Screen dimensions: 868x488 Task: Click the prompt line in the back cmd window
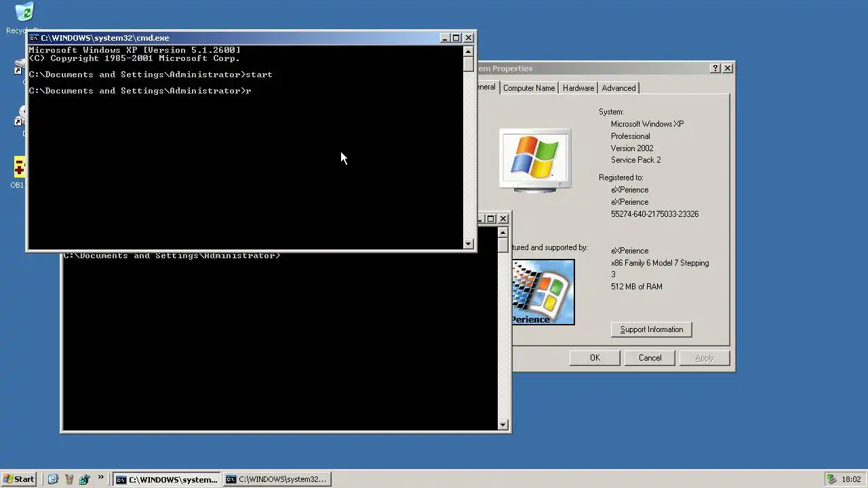pos(172,256)
